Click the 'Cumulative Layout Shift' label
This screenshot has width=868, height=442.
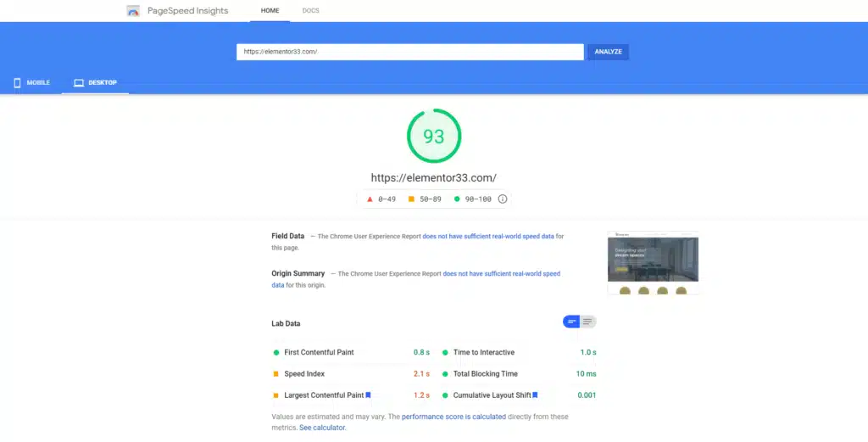pos(492,395)
